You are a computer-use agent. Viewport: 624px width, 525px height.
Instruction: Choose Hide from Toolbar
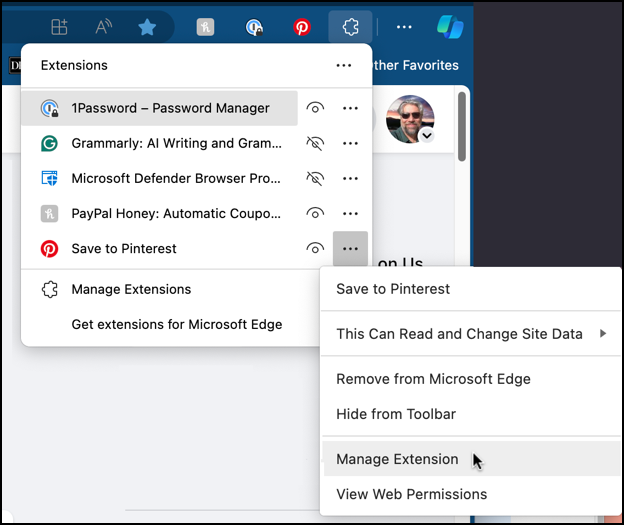[471, 414]
